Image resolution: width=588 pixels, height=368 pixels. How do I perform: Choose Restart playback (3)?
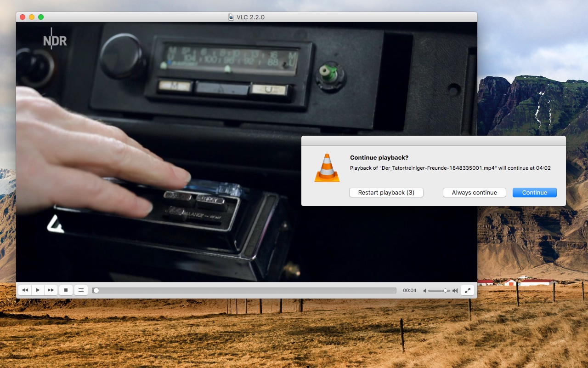[386, 192]
